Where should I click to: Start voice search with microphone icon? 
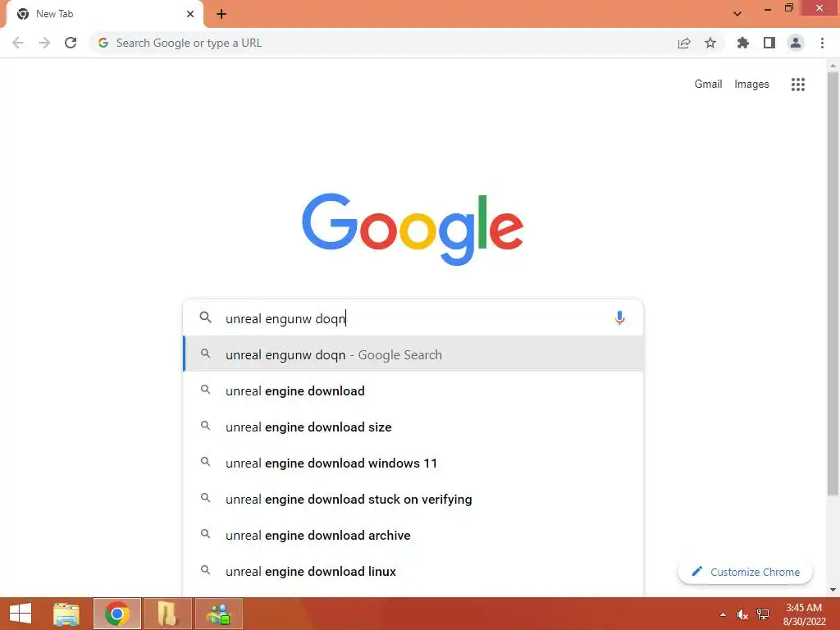pyautogui.click(x=620, y=318)
